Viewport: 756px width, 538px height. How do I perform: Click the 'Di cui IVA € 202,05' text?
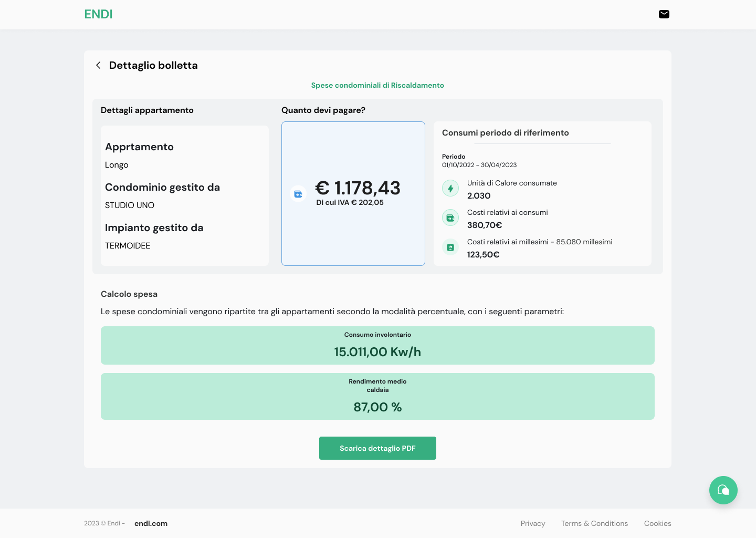tap(350, 202)
